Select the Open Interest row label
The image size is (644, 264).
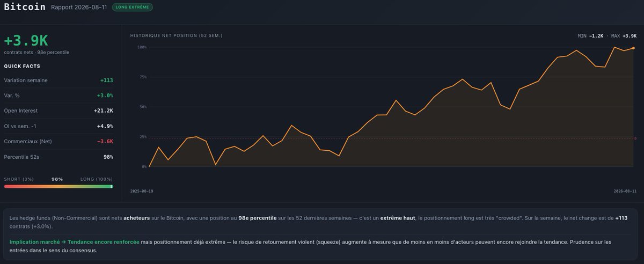coord(22,111)
